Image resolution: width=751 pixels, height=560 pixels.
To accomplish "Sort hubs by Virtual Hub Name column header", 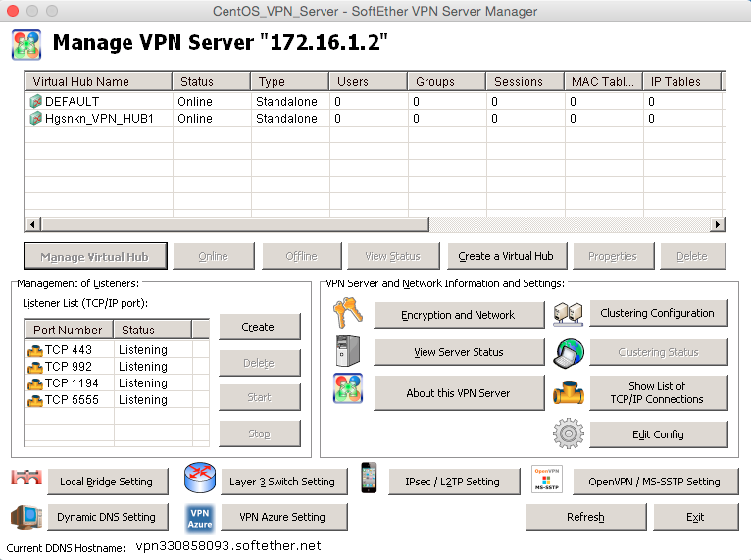I will (98, 81).
